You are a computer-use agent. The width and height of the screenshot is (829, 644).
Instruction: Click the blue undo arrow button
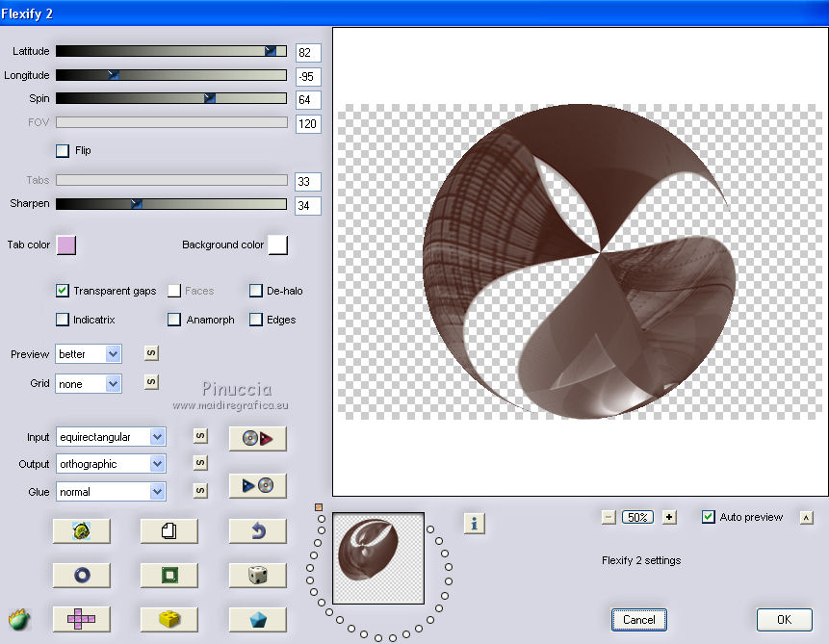coord(257,530)
